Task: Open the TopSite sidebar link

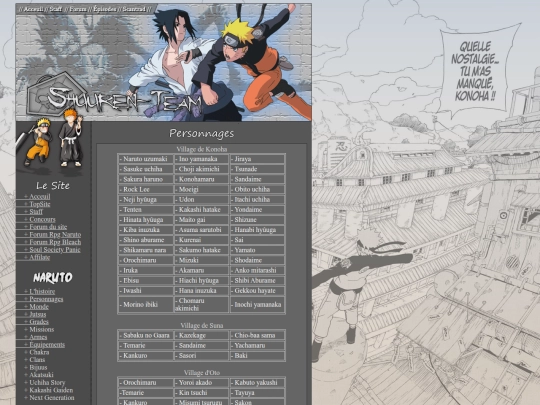Action: 40,204
